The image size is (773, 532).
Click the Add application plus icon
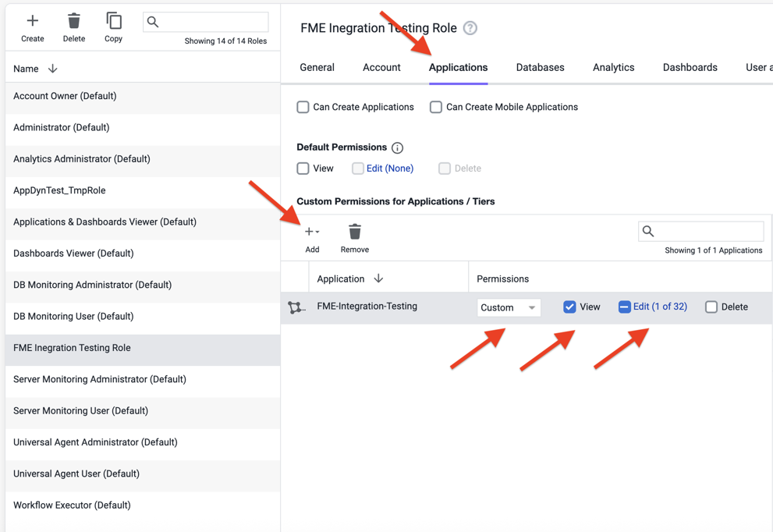(x=312, y=232)
